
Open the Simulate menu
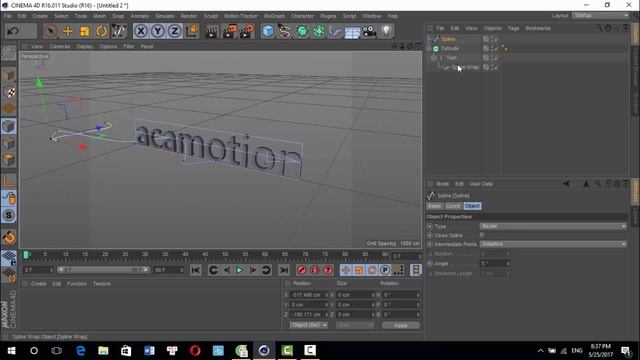[x=164, y=16]
